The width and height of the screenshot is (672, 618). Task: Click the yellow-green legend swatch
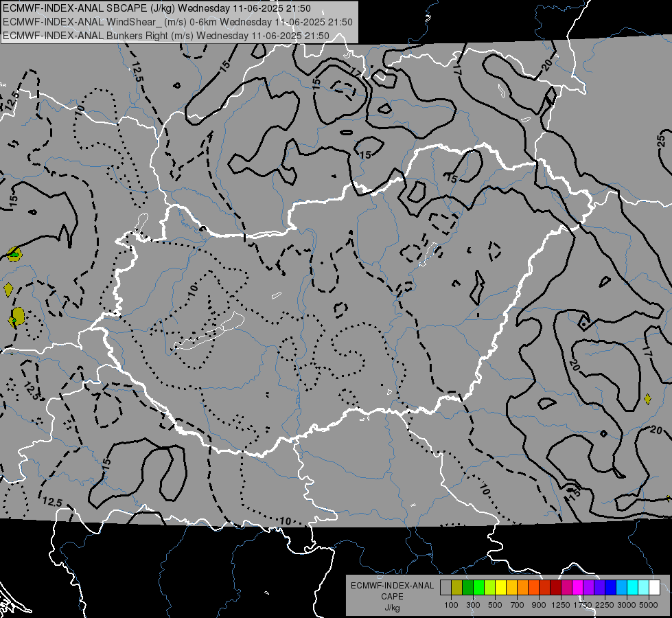[490, 588]
